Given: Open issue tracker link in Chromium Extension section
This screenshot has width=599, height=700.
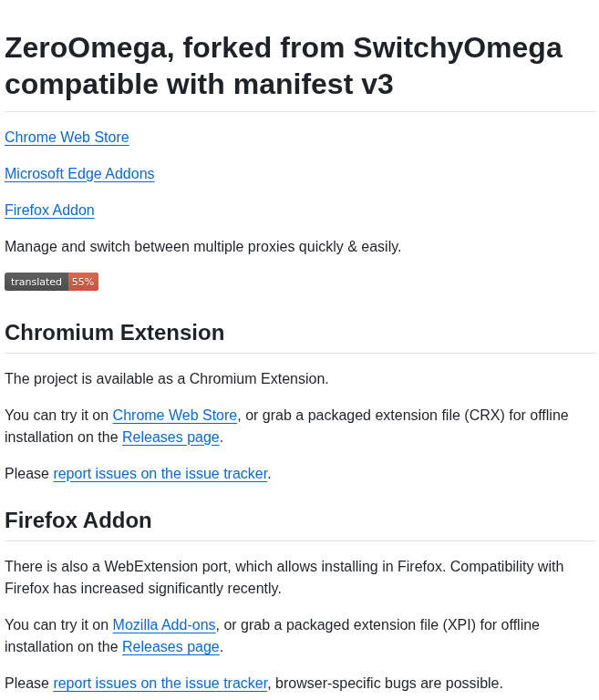Looking at the screenshot, I should pos(160,474).
